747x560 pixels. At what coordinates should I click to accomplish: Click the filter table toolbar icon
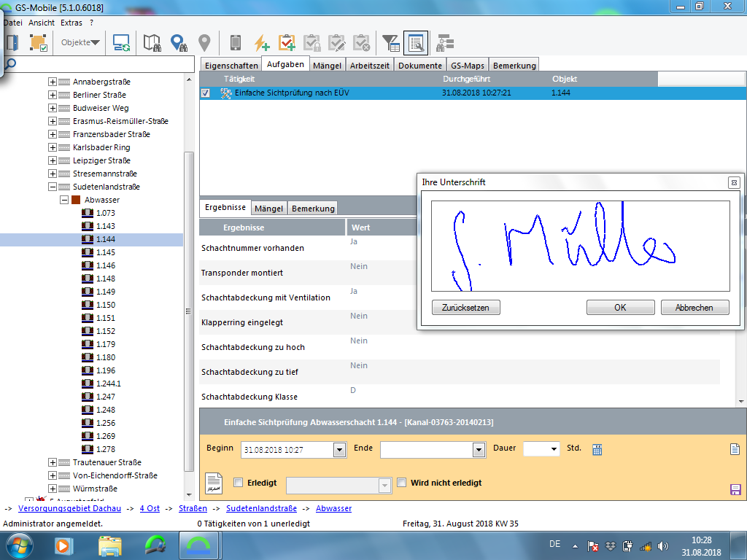click(x=391, y=43)
